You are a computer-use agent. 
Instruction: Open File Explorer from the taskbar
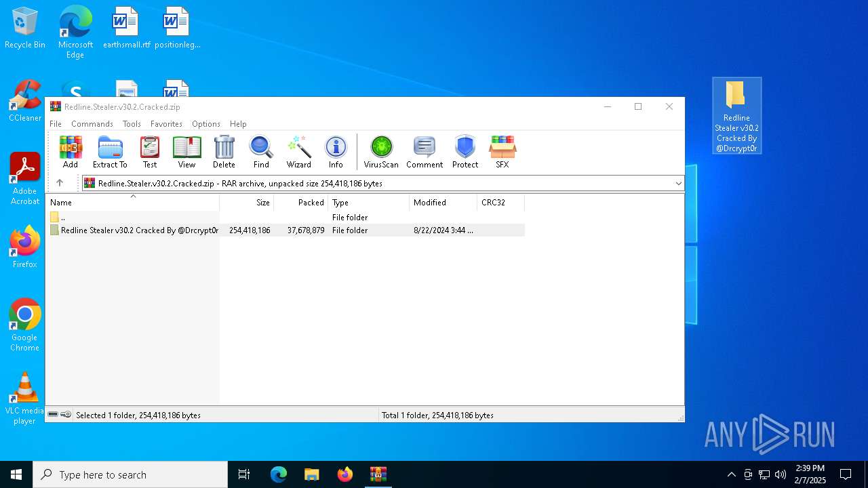(x=311, y=474)
